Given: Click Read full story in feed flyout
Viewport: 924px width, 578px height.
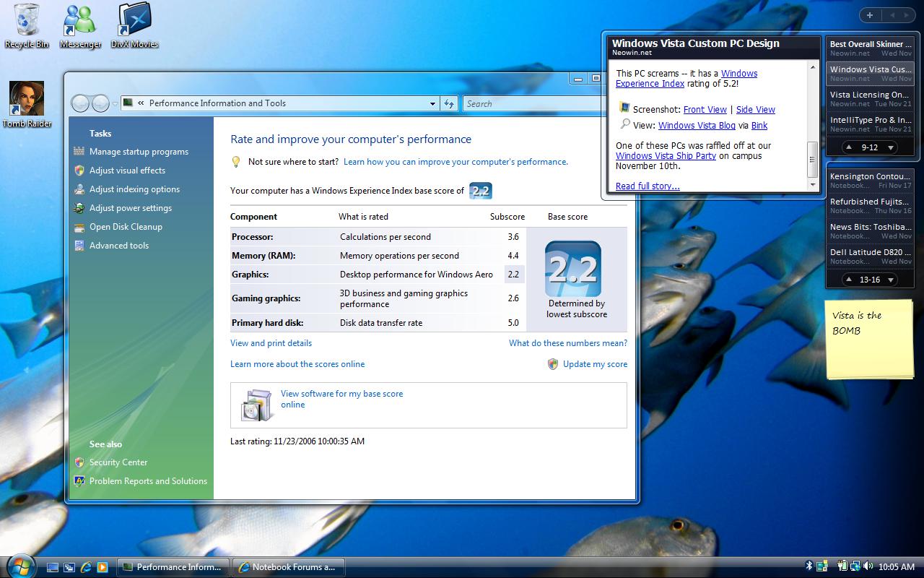Looking at the screenshot, I should coord(648,186).
